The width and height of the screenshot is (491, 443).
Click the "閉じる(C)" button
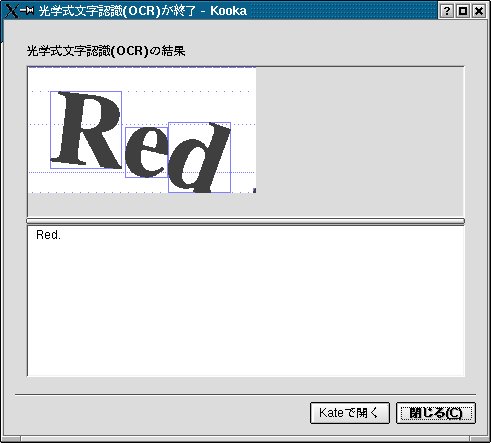click(x=436, y=413)
